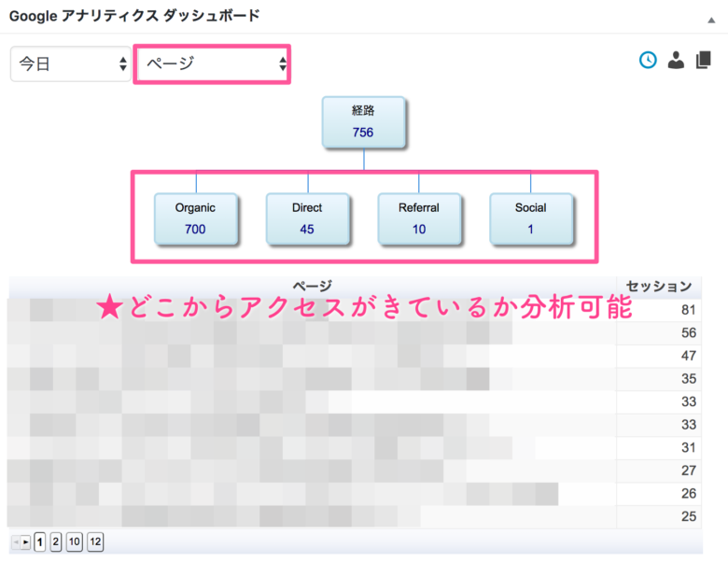728x562 pixels.
Task: Click the session value 81
Action: point(689,310)
